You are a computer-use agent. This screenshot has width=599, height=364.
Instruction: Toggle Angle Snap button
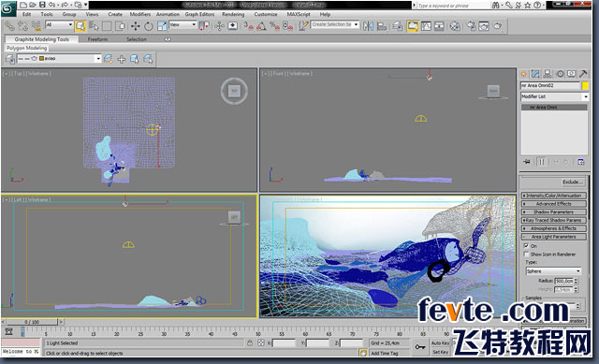261,26
